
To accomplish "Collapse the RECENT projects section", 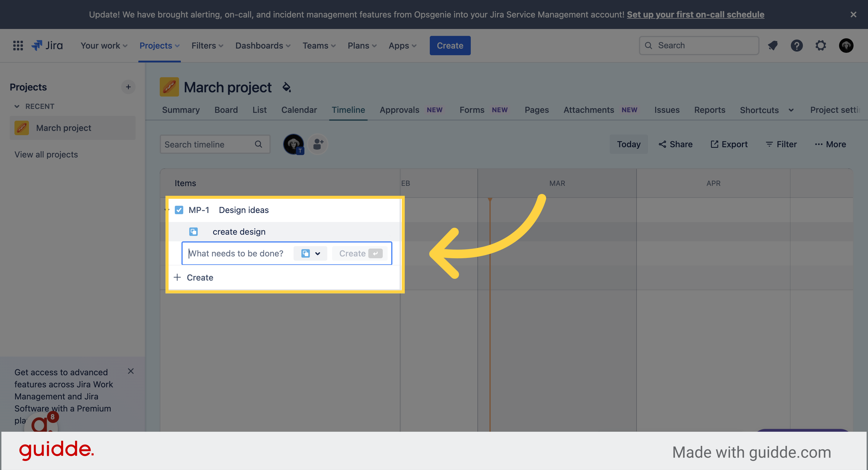I will point(17,106).
